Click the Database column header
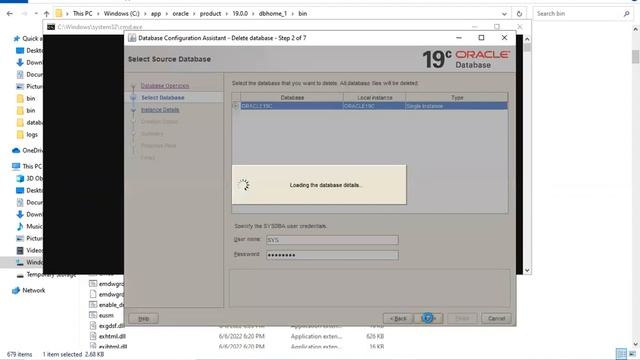 (292, 98)
